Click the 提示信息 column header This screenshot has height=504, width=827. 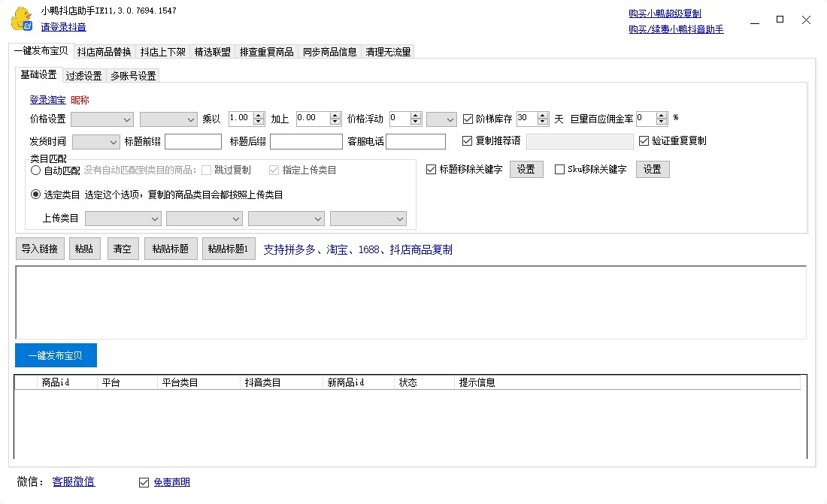[627, 383]
